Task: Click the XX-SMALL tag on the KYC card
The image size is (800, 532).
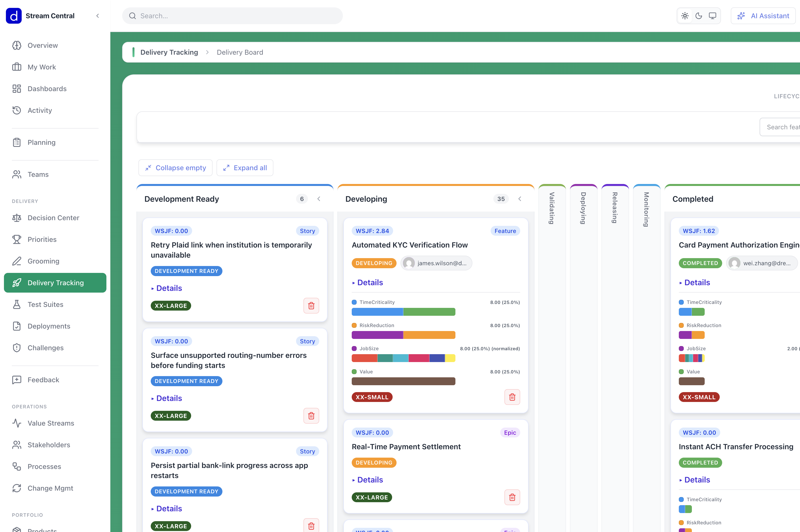Action: click(372, 397)
